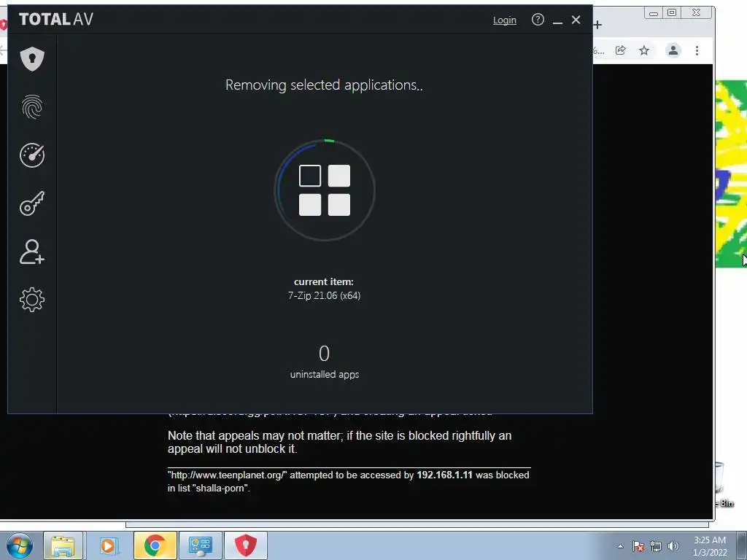Open TotalAV settings gear
This screenshot has height=560, width=747.
coord(32,300)
